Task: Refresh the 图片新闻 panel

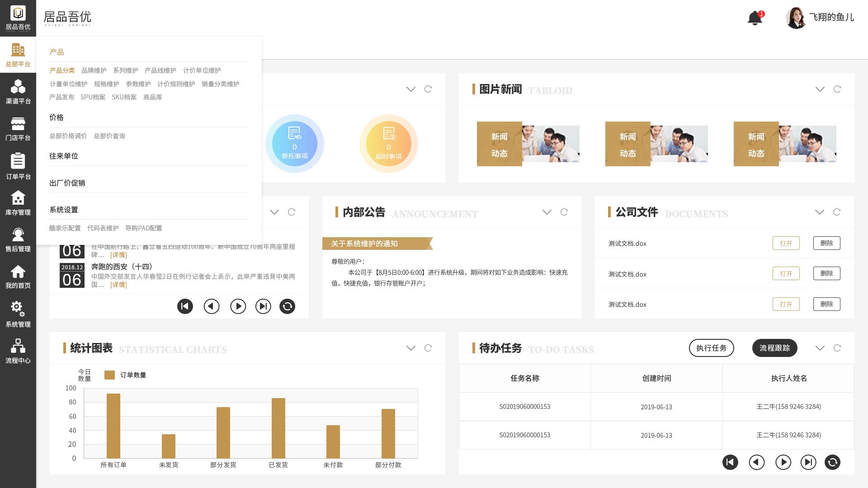Action: pyautogui.click(x=837, y=89)
